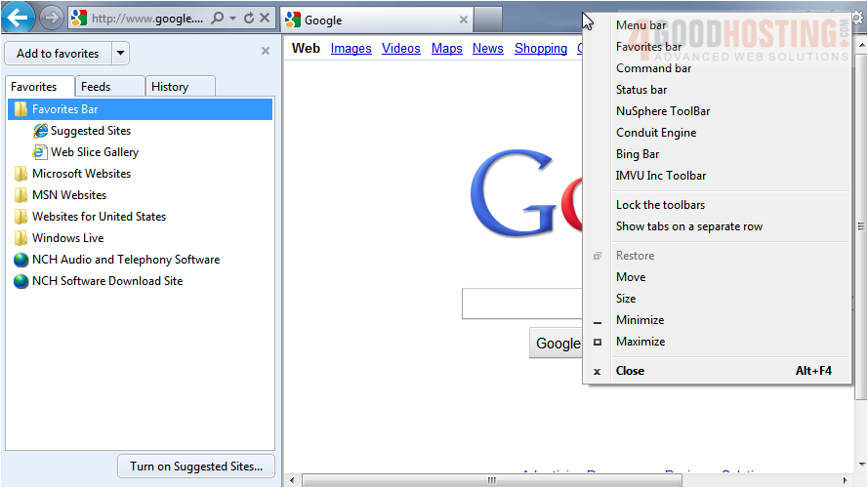The height and width of the screenshot is (488, 868).
Task: Open the Images link on Google
Action: (351, 49)
